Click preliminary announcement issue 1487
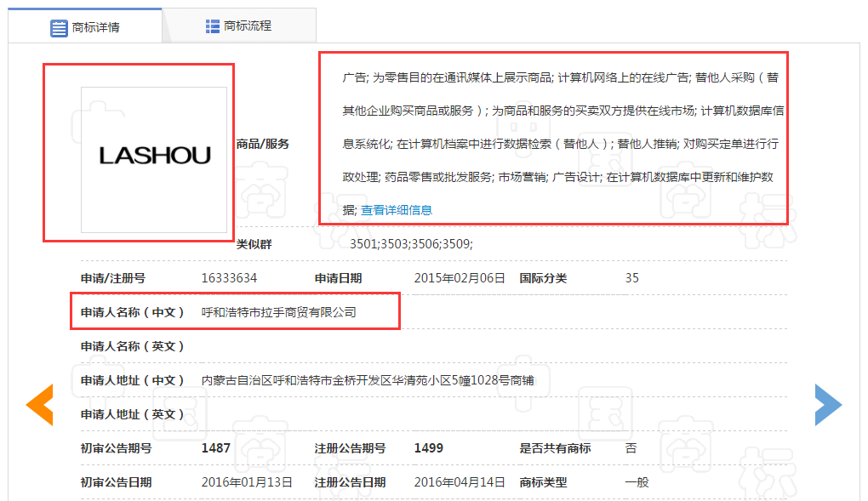This screenshot has width=868, height=501. [216, 448]
